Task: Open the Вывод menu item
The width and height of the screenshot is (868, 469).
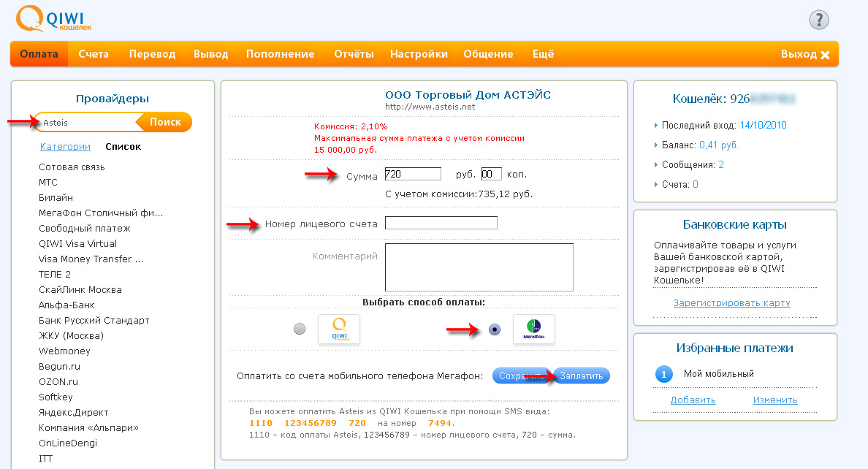Action: click(x=211, y=54)
